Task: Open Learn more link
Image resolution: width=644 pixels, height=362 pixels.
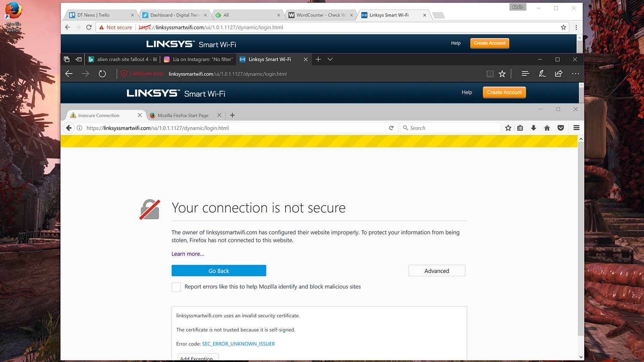Action: 188,254
